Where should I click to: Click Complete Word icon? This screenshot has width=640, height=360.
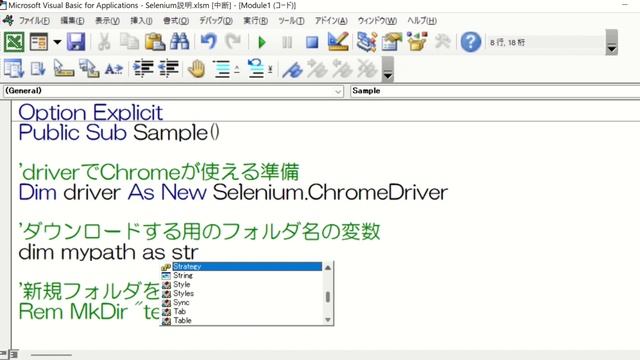click(x=114, y=69)
